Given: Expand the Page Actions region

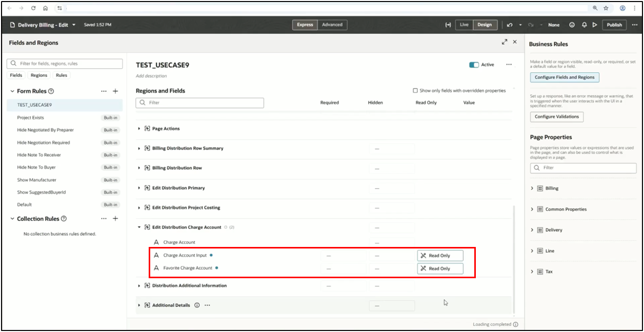Looking at the screenshot, I should [139, 129].
